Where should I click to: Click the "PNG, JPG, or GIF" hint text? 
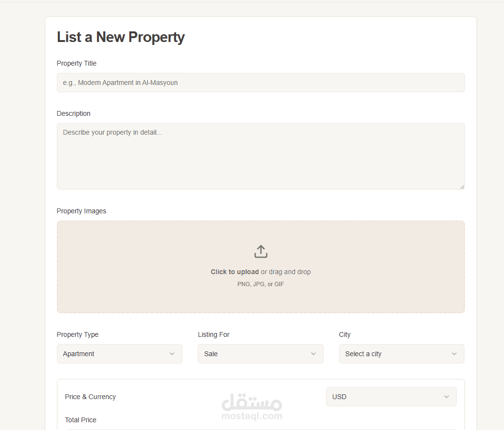[260, 284]
